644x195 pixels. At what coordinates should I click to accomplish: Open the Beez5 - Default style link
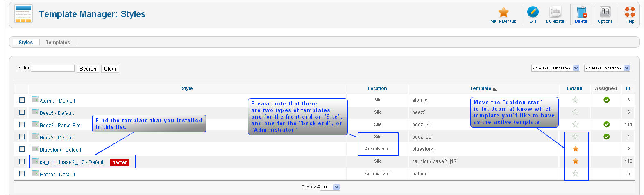point(57,113)
